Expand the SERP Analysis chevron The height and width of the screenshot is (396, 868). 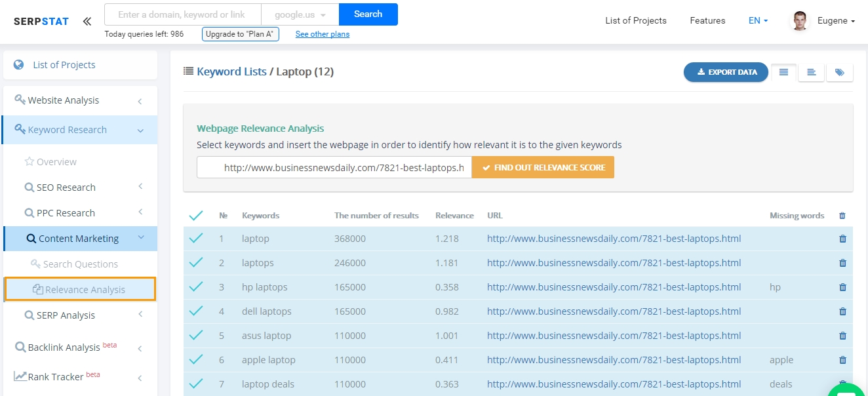coord(140,315)
